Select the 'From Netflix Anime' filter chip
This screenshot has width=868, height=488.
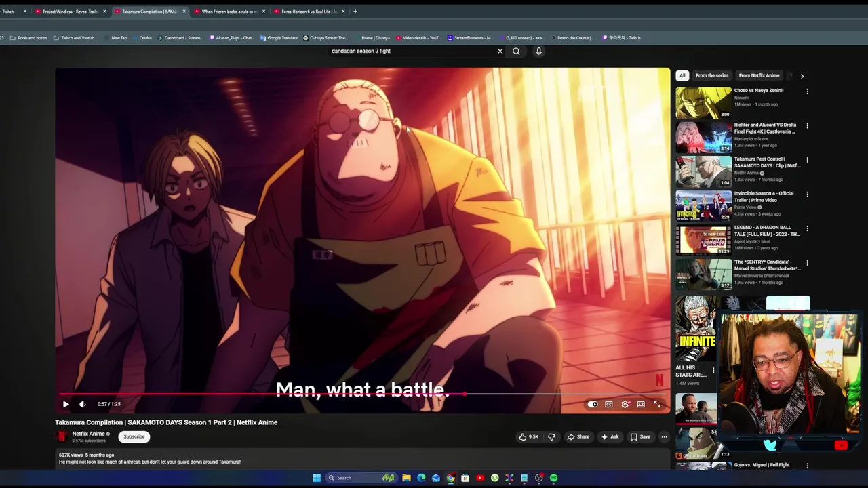(x=759, y=75)
